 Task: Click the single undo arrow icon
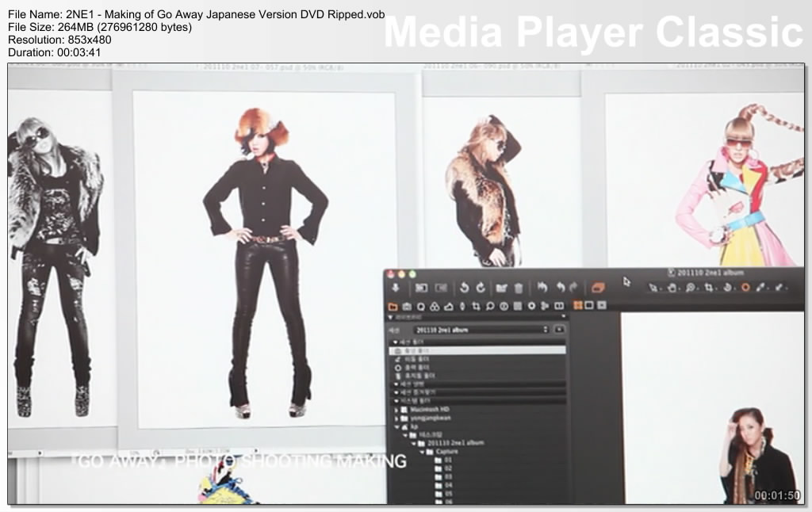561,288
